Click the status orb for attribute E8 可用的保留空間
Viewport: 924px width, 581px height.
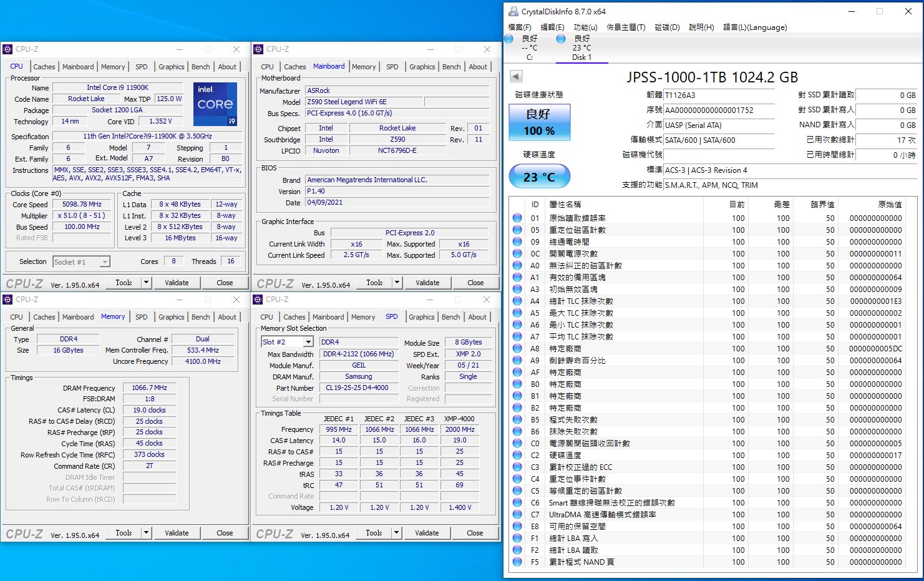point(517,526)
